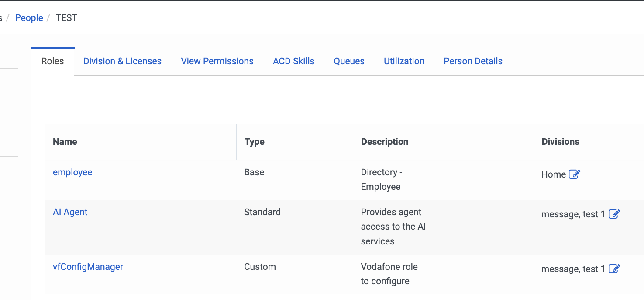
Task: Open the Utilization tab
Action: coord(404,61)
